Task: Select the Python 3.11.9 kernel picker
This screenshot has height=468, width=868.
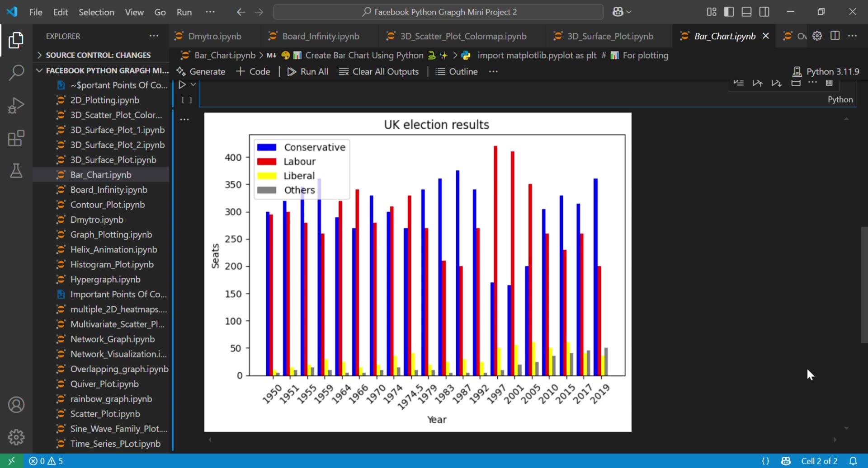Action: pos(826,71)
